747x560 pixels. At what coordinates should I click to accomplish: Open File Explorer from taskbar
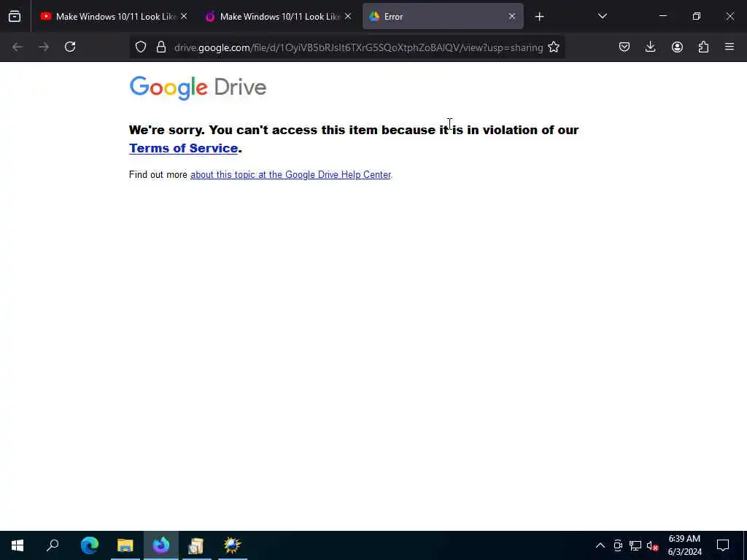pyautogui.click(x=125, y=545)
